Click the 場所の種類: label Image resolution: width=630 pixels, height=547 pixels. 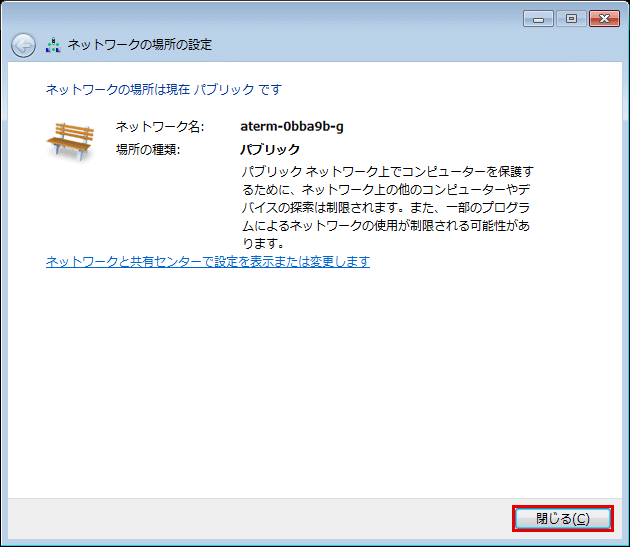click(x=148, y=150)
